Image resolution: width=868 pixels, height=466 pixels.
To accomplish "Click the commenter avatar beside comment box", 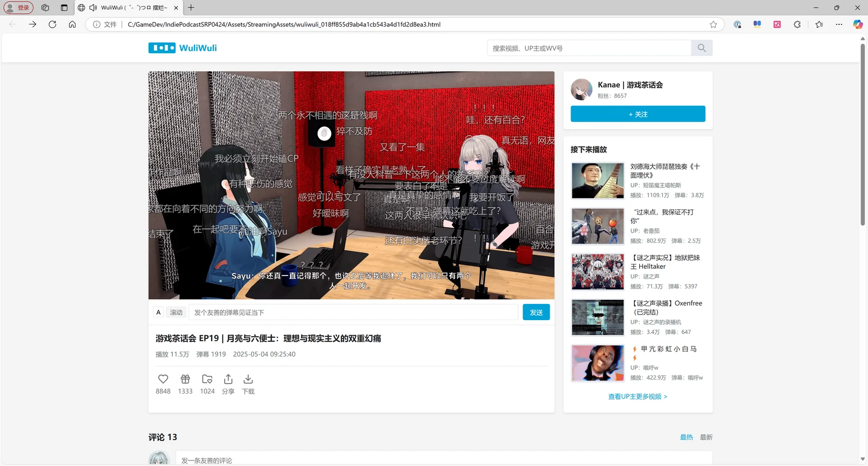I will (159, 459).
